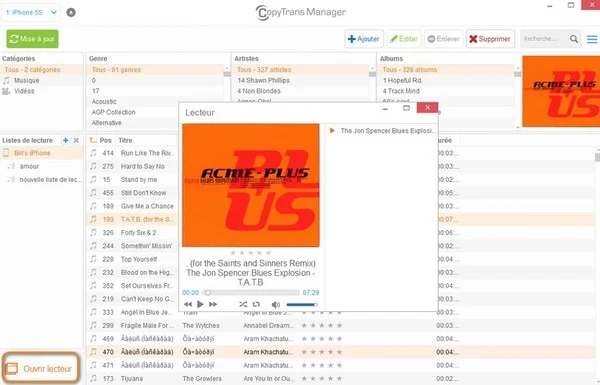Image resolution: width=600 pixels, height=385 pixels.
Task: Select Tous - 328 albums
Action: [x=446, y=70]
